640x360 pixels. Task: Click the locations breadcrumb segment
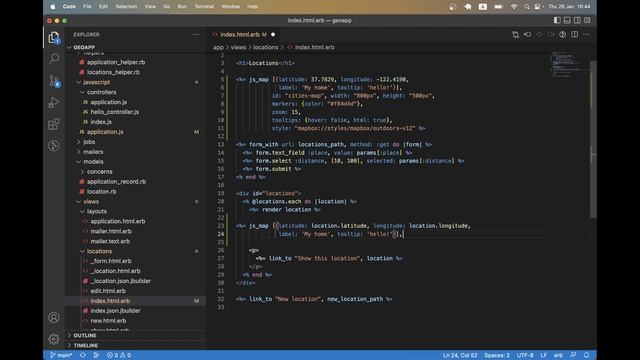pos(265,47)
